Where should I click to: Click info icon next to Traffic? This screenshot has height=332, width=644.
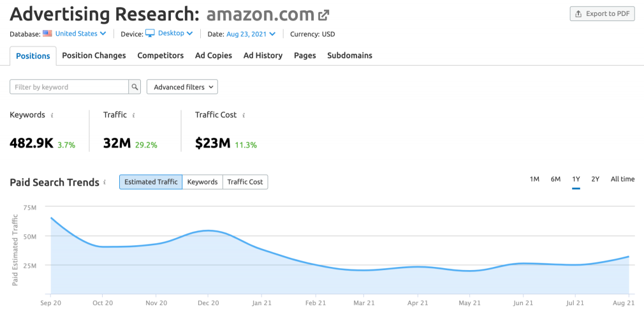coord(133,116)
